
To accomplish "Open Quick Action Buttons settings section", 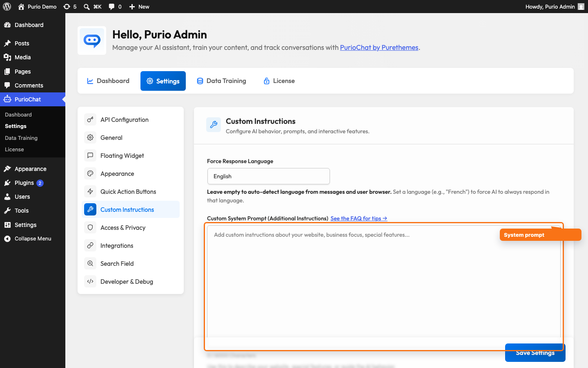I will pyautogui.click(x=131, y=191).
